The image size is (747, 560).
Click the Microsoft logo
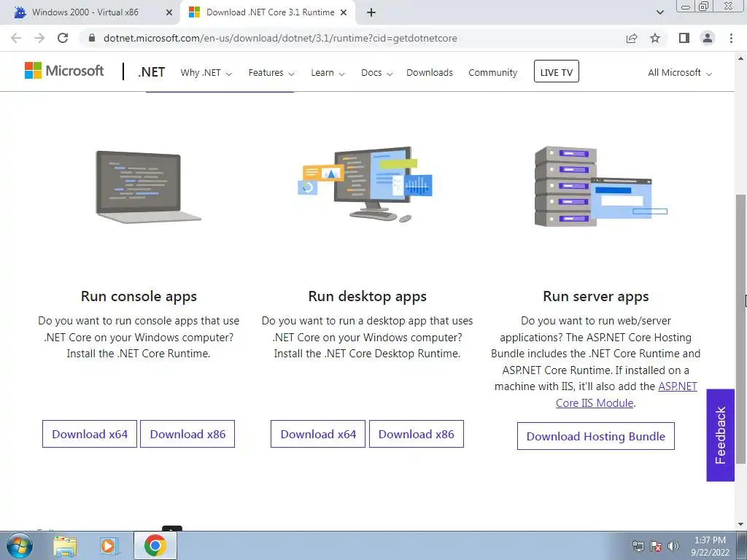coord(64,71)
